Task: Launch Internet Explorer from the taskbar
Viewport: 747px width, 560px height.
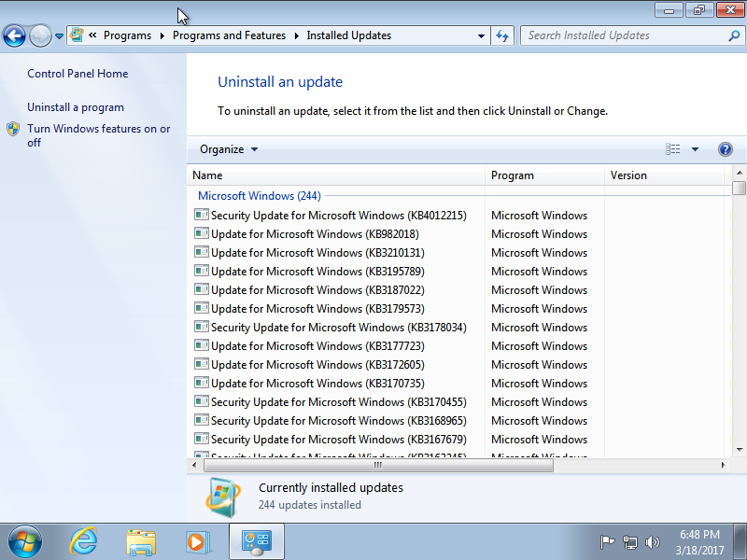Action: (84, 542)
